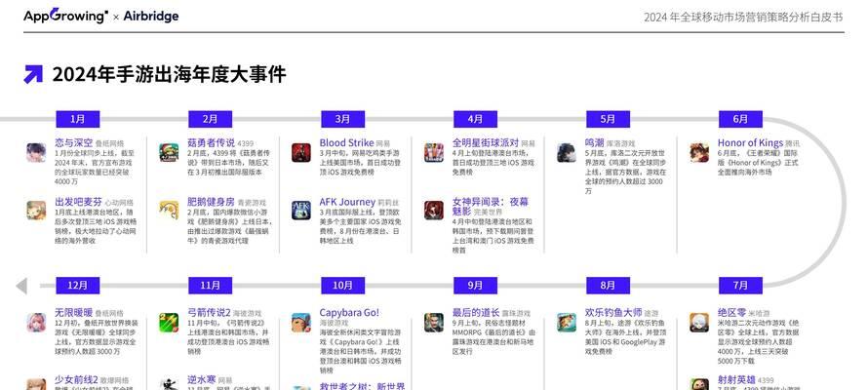Open the 女神异闻录：夜幕魅影 title

491,207
